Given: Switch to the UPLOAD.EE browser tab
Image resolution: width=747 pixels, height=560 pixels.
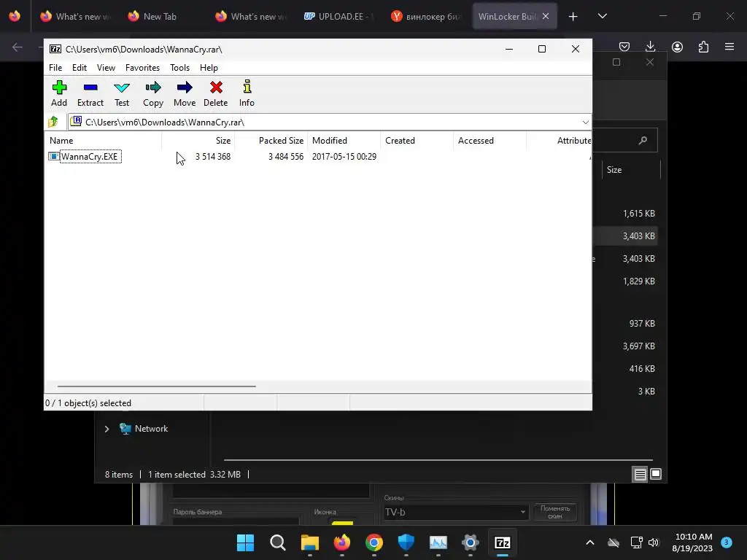Looking at the screenshot, I should point(340,17).
